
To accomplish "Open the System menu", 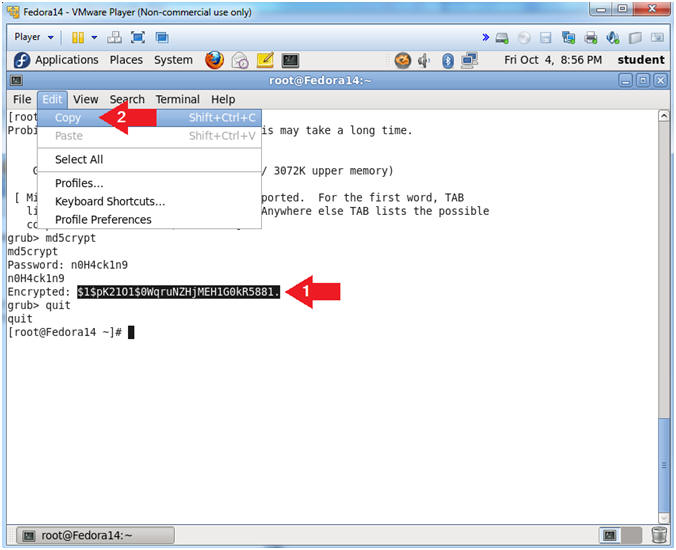I will [x=173, y=60].
